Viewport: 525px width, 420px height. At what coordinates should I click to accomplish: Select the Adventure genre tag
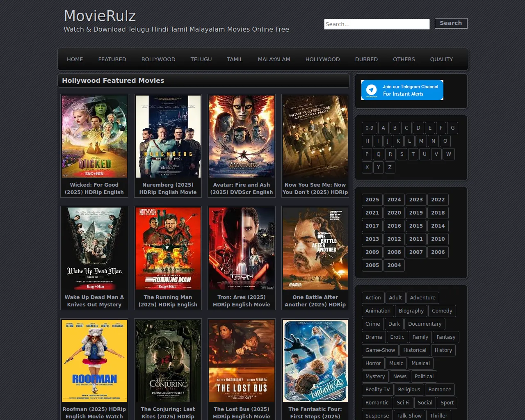coord(423,298)
